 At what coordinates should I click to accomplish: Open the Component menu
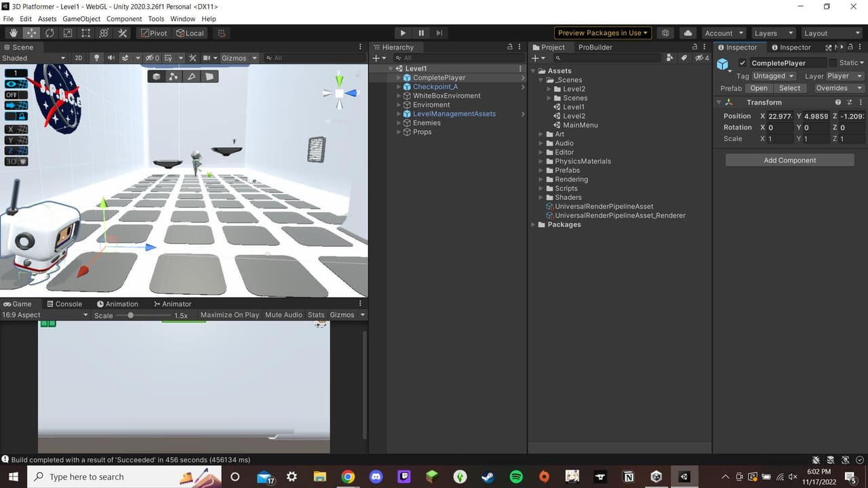point(124,19)
